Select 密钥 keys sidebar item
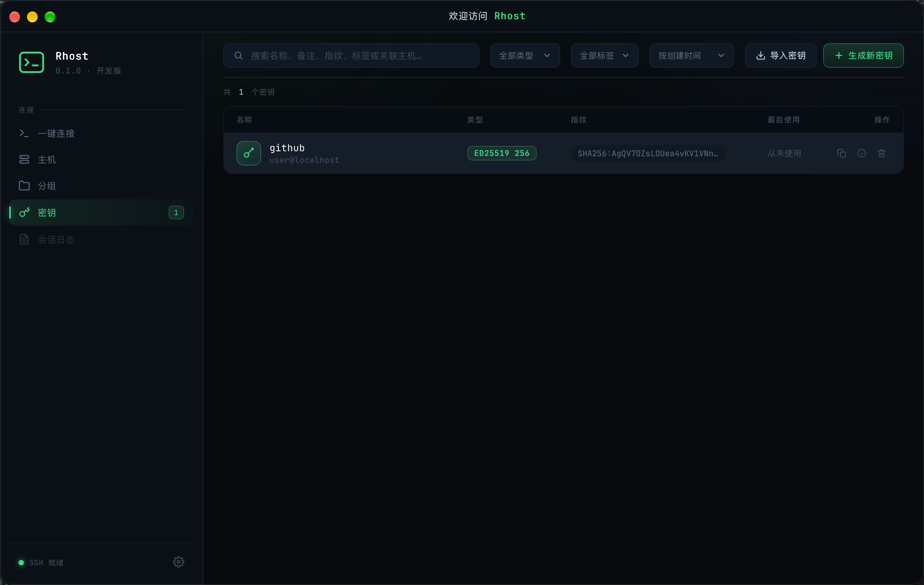924x585 pixels. pos(101,212)
